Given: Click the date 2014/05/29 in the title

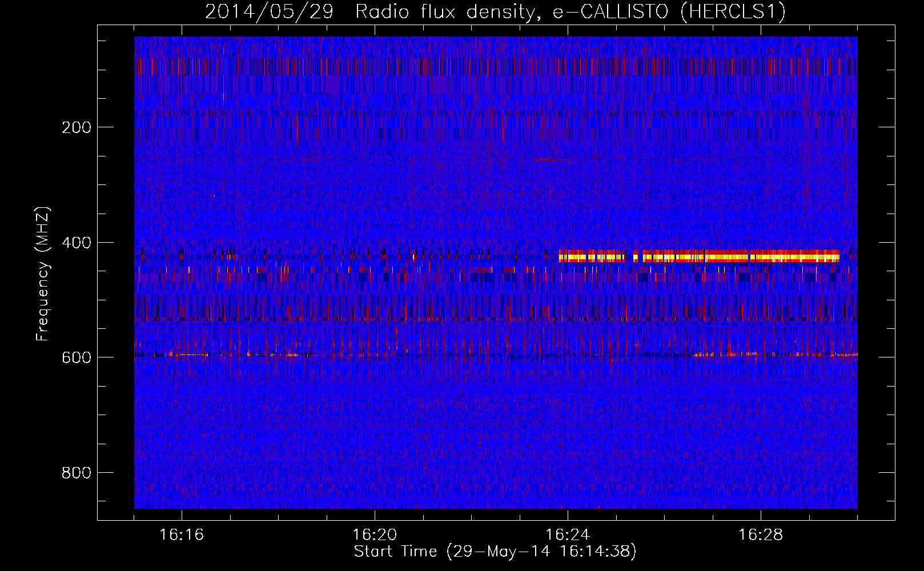Looking at the screenshot, I should 269,11.
